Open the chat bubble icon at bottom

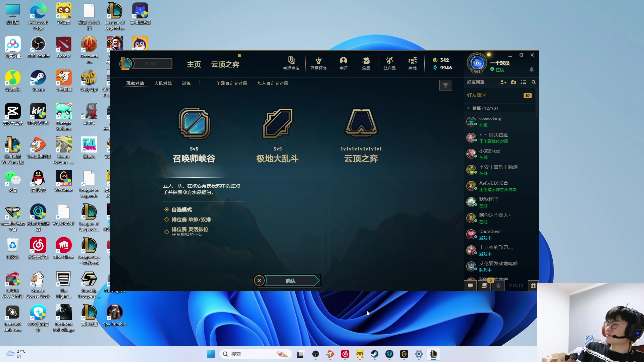click(470, 286)
